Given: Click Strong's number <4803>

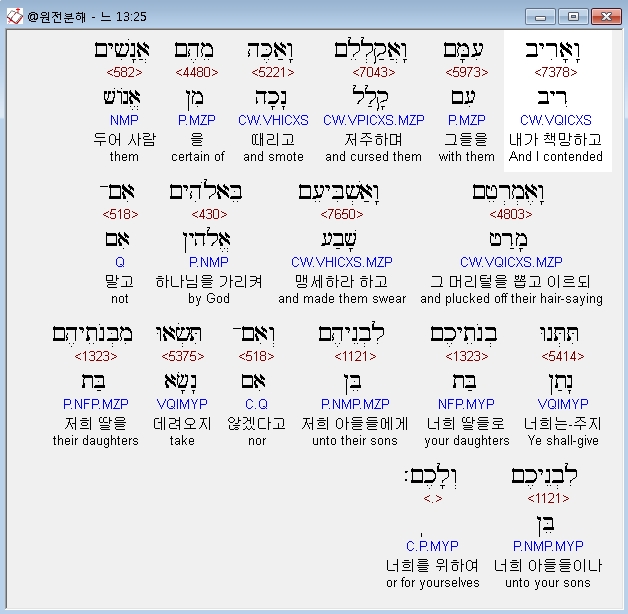Looking at the screenshot, I should tap(511, 214).
